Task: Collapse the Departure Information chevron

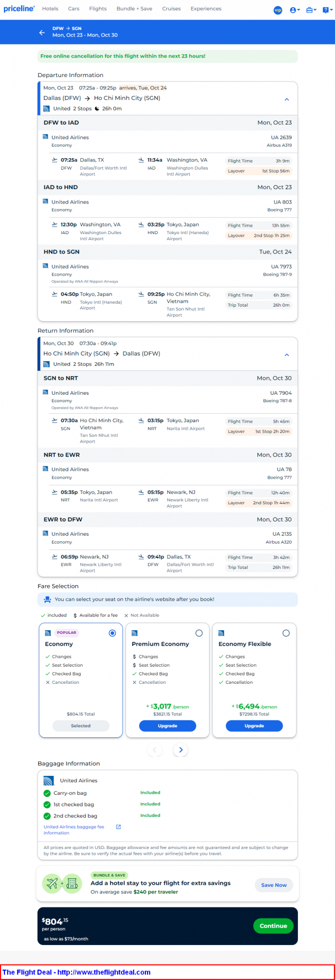Action: click(x=286, y=99)
